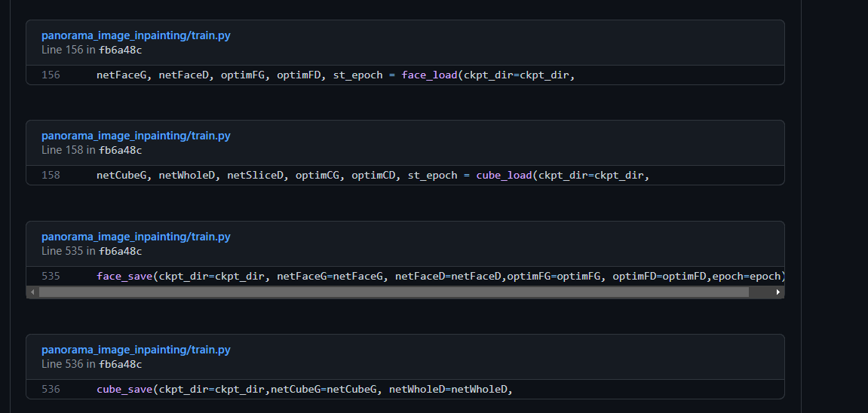This screenshot has height=413, width=868.
Task: Click 'Line 535 in fb6a48c' text
Action: [x=91, y=251]
